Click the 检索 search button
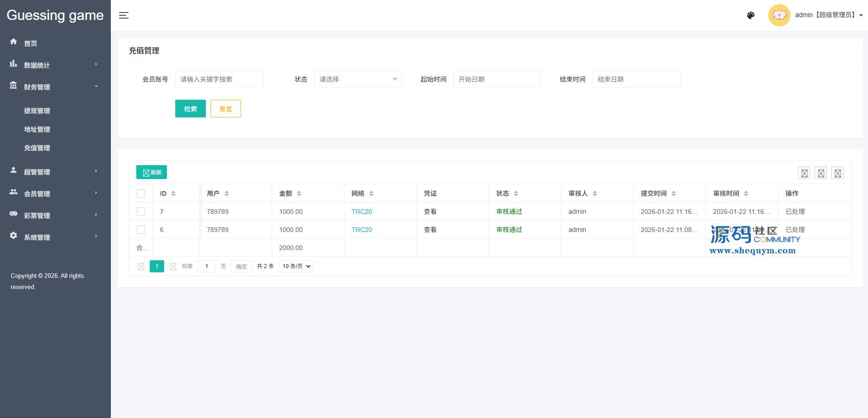Screen dimensions: 868x418 190,109
